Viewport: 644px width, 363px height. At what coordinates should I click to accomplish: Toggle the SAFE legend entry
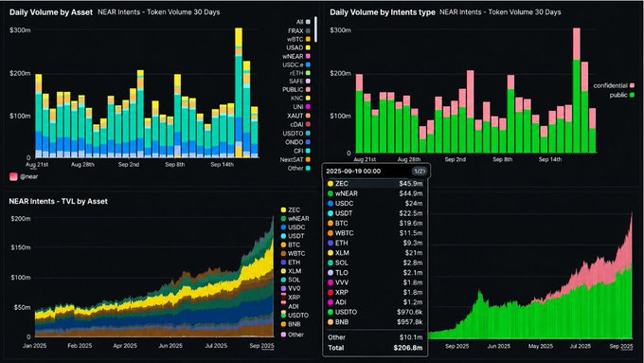pyautogui.click(x=299, y=82)
